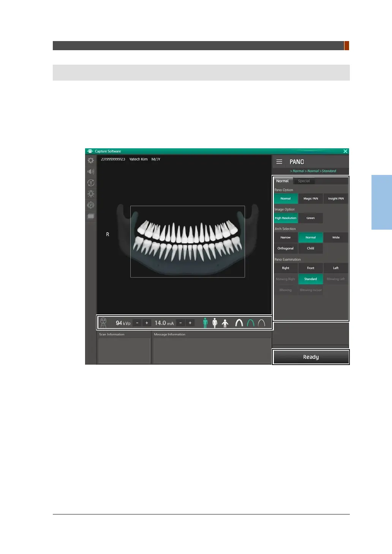This screenshot has height=554, width=392.
Task: Select Right pano examination
Action: coord(286,268)
